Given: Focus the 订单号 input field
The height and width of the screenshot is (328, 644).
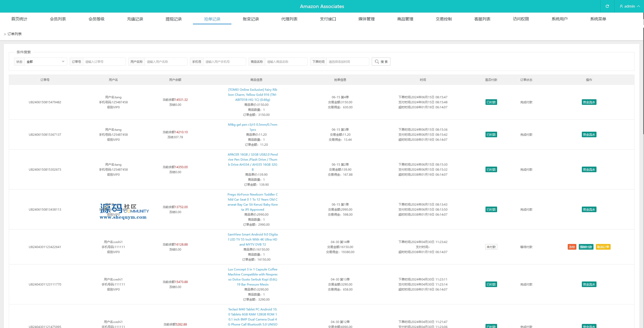Looking at the screenshot, I should [104, 62].
